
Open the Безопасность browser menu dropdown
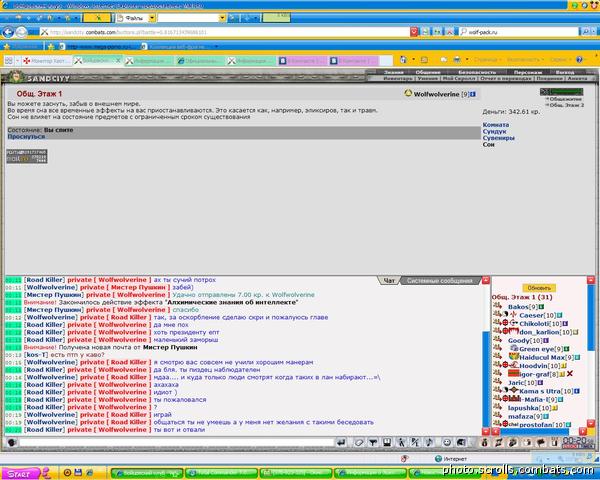[x=525, y=60]
